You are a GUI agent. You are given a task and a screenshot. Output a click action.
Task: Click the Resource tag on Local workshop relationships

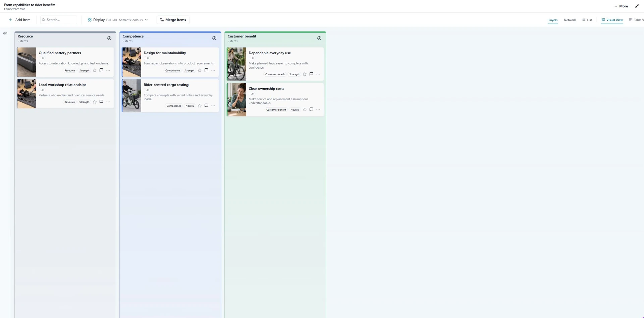[x=70, y=102]
